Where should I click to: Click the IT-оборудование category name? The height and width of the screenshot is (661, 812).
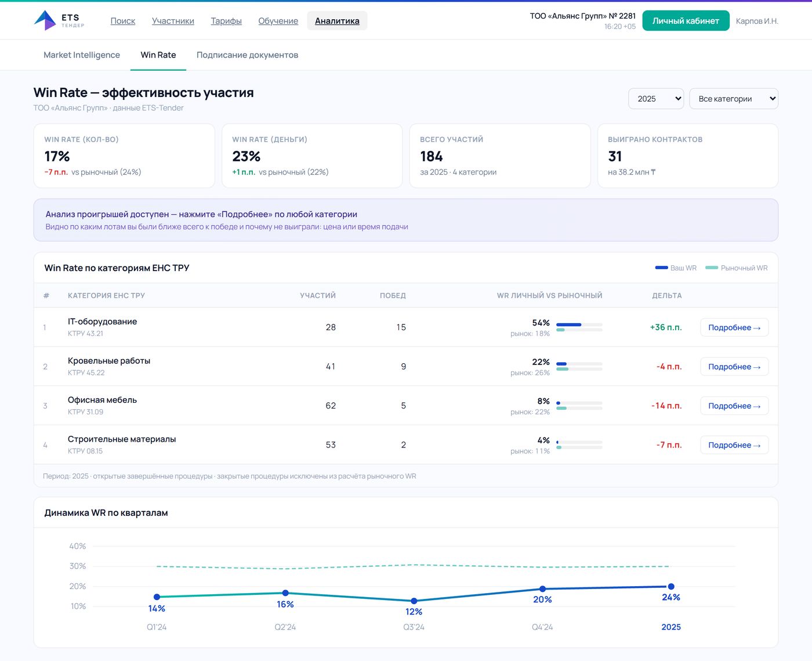point(103,322)
